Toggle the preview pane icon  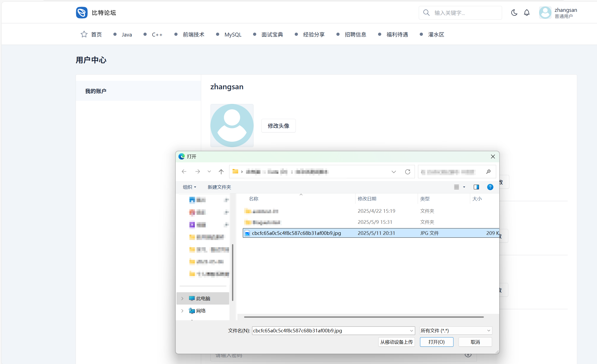click(476, 187)
